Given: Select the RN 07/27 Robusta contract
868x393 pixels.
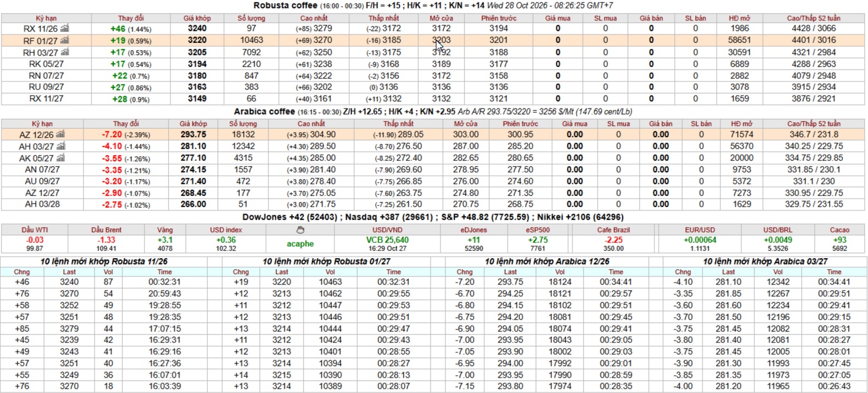Looking at the screenshot, I should click(46, 75).
